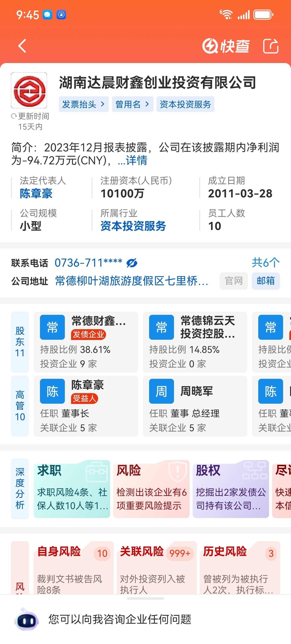Open executive 周晓军 name
Image resolution: width=291 pixels, height=644 pixels.
[196, 391]
